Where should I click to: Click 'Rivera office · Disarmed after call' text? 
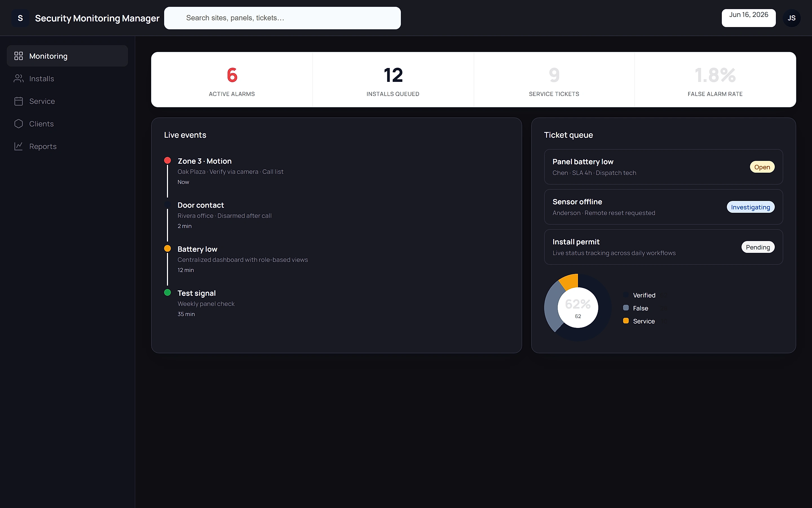click(224, 216)
